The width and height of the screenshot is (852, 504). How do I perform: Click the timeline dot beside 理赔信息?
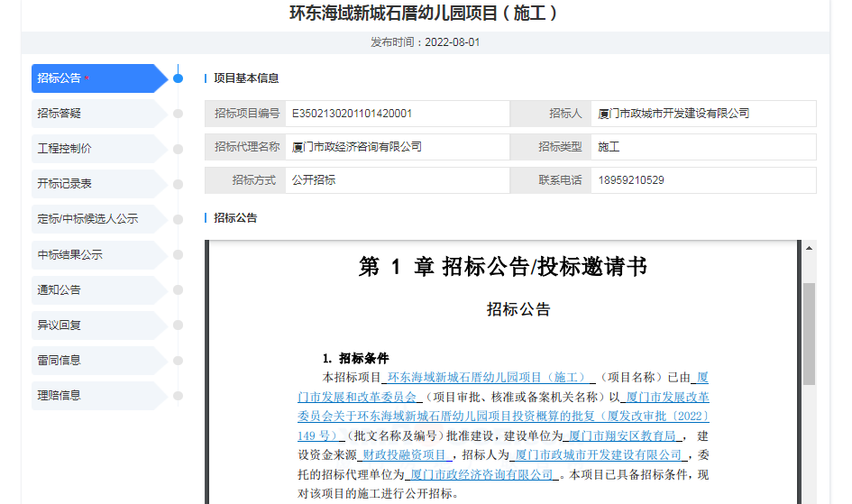point(179,396)
